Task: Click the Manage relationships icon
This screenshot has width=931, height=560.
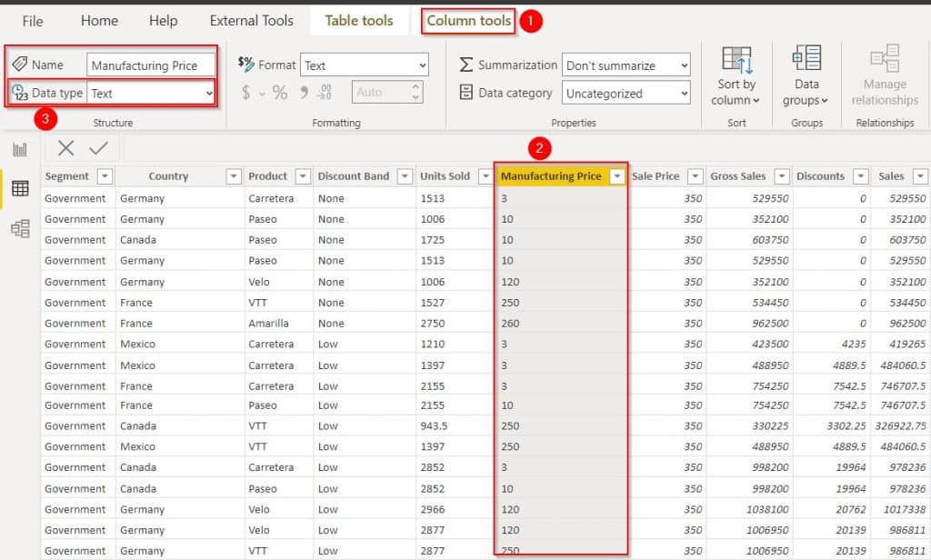Action: coord(885,58)
